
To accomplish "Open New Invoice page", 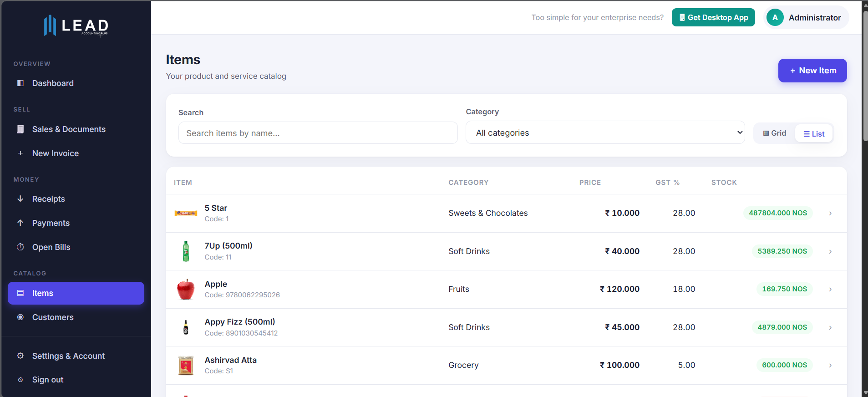I will [76, 153].
